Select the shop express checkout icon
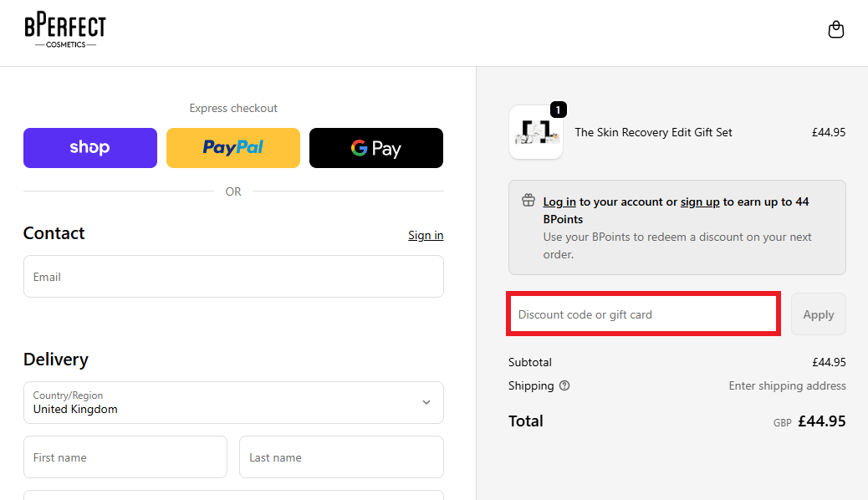The height and width of the screenshot is (500, 868). tap(89, 147)
